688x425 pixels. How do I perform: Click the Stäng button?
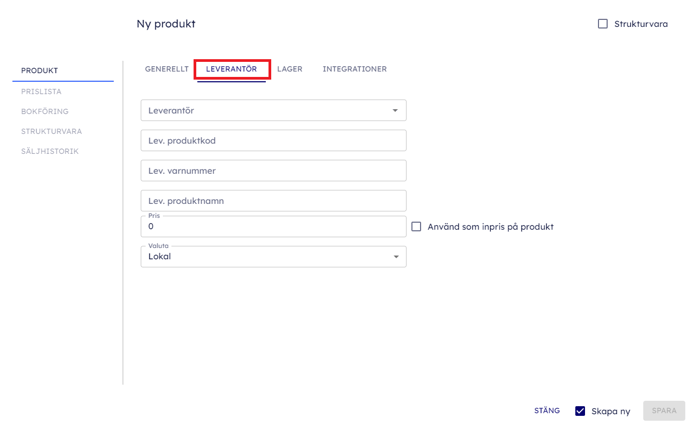click(x=547, y=411)
